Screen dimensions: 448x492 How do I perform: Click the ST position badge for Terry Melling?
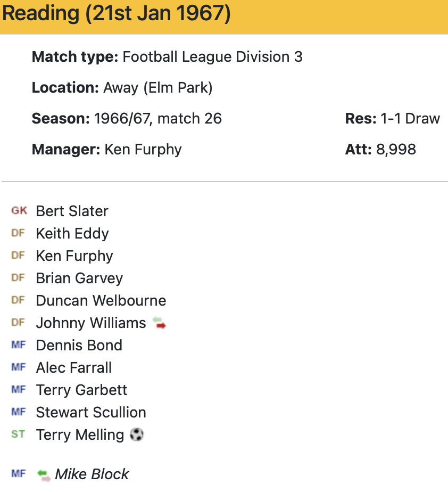pos(18,434)
